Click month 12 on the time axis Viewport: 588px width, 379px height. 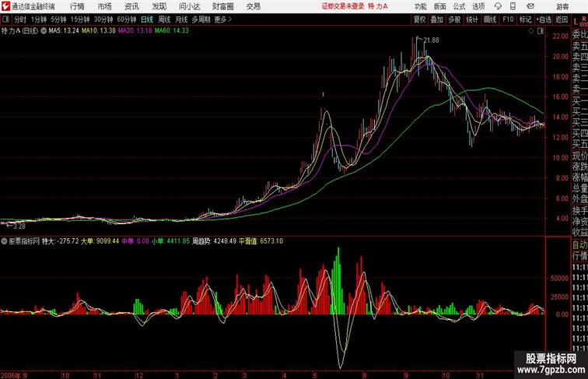[x=139, y=375]
